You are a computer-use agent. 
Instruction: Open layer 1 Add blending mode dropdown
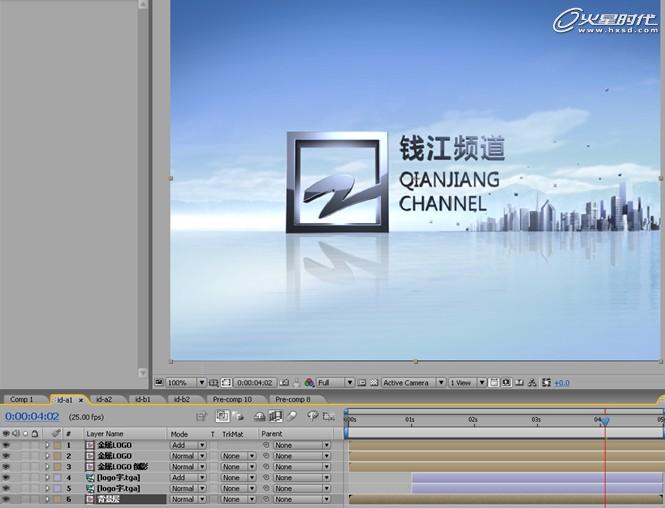(x=188, y=445)
